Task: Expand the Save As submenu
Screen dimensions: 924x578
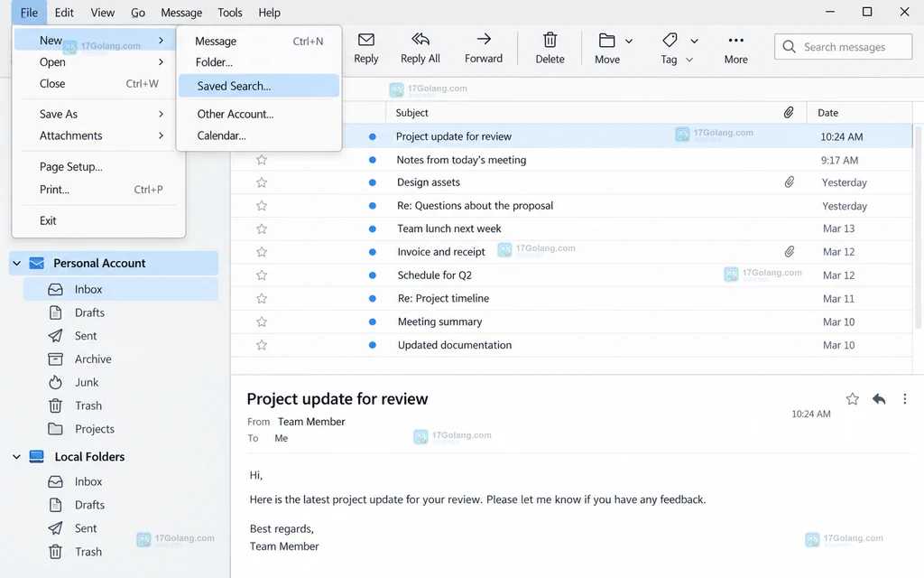Action: click(x=99, y=114)
